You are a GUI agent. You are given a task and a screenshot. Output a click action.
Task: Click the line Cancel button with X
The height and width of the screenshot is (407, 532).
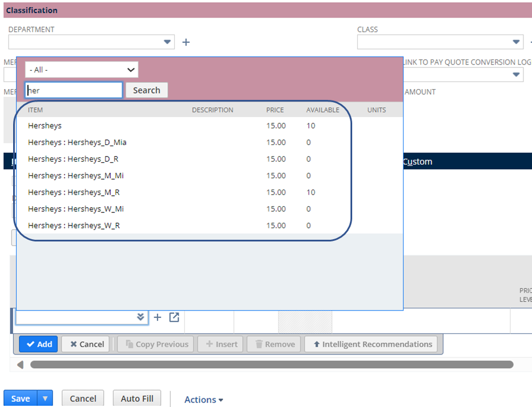86,344
